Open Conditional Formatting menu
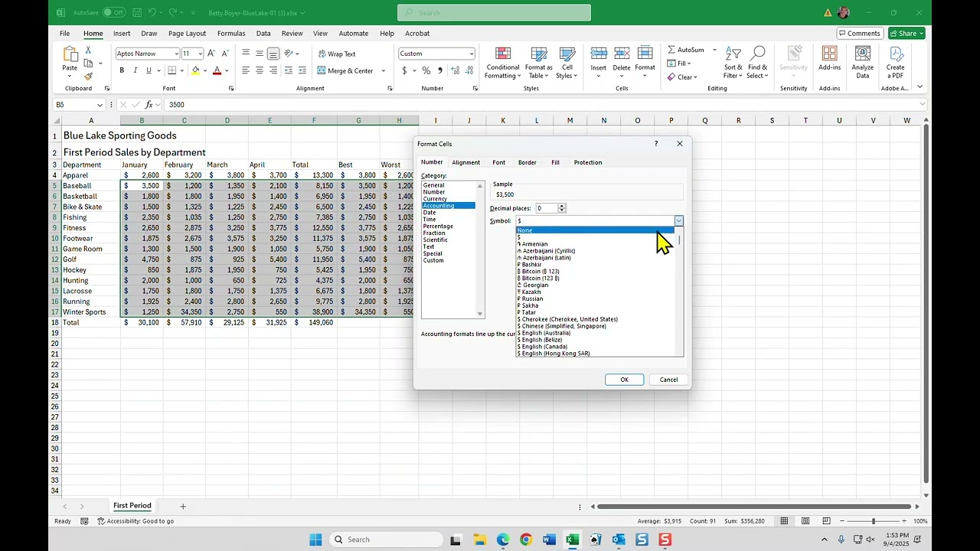The image size is (980, 551). pyautogui.click(x=503, y=63)
